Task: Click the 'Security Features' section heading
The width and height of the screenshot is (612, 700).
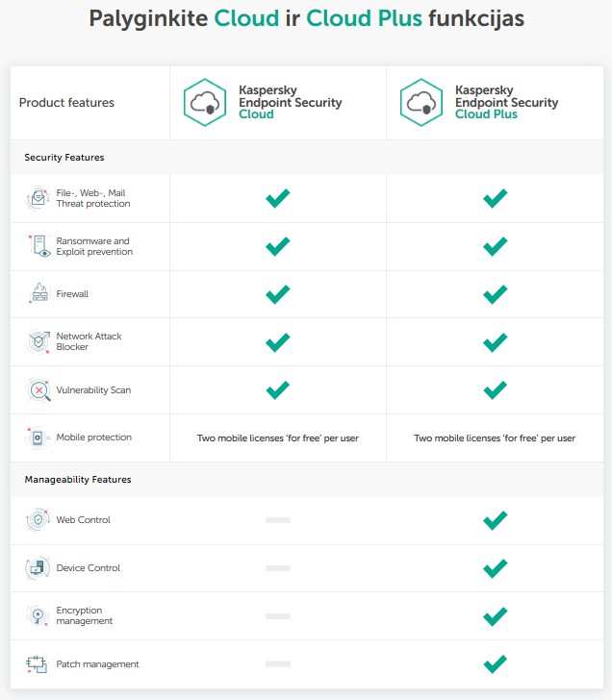Action: pos(64,157)
